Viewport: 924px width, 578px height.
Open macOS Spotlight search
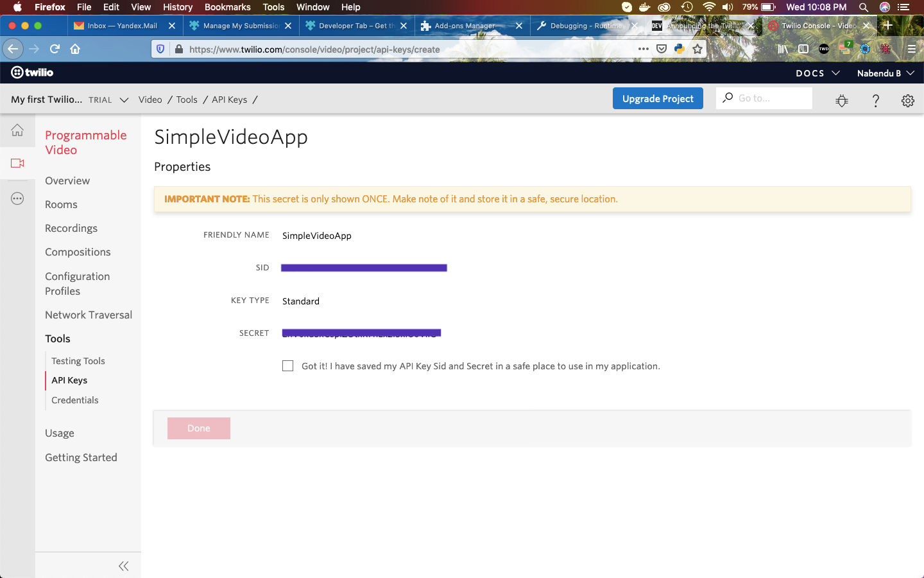click(864, 7)
